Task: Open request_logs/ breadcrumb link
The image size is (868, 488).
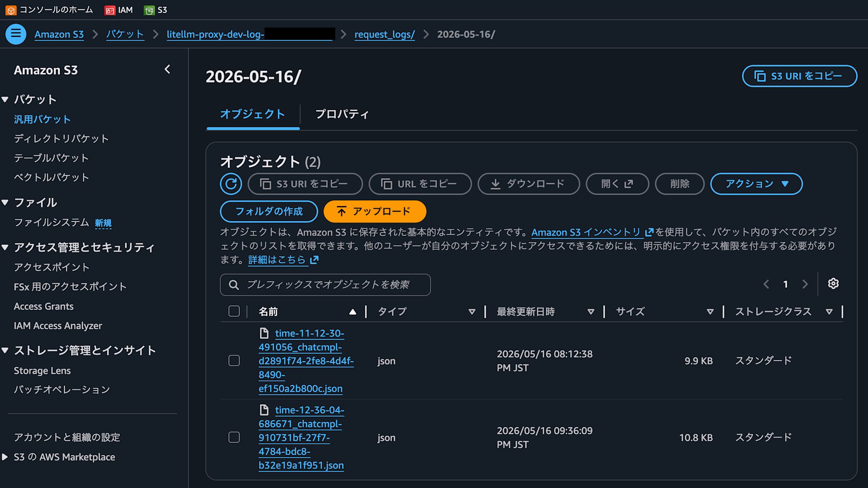Action: (385, 34)
